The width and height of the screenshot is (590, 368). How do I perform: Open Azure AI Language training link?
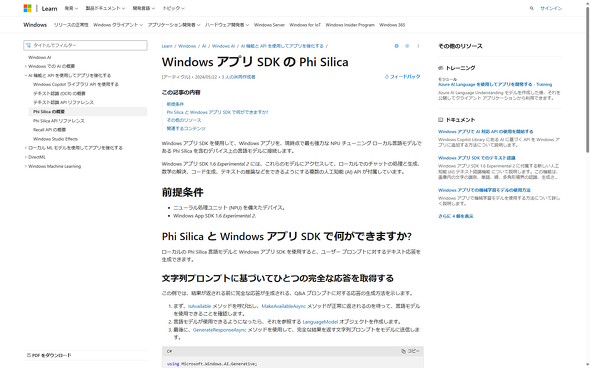click(x=495, y=84)
